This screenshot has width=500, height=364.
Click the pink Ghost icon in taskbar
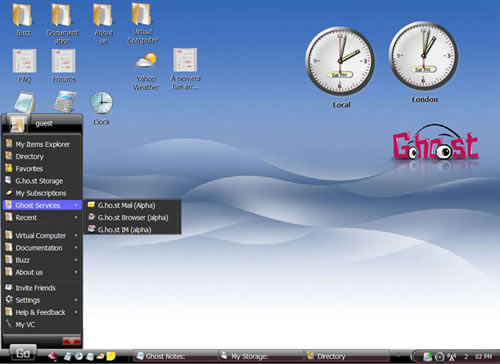point(52,356)
